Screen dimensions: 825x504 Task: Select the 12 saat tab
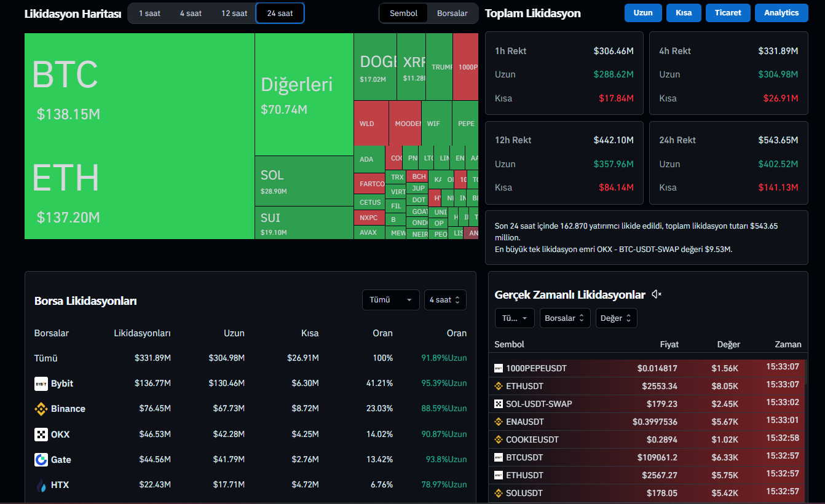point(234,14)
